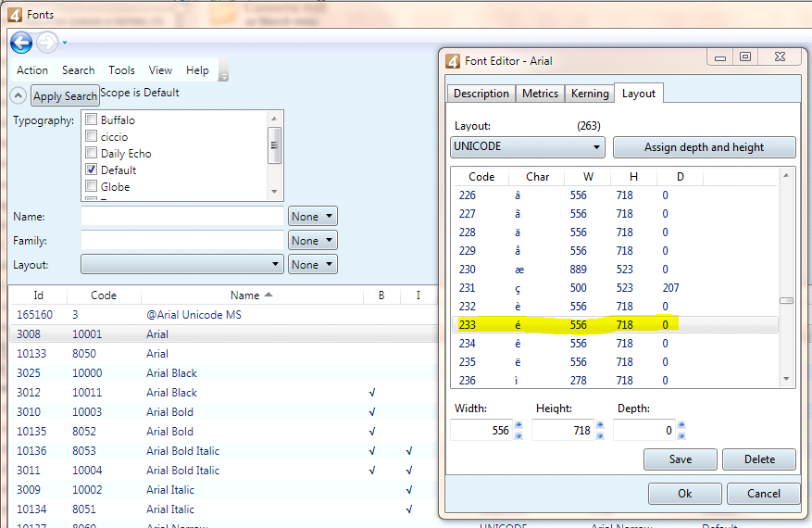The width and height of the screenshot is (812, 528).
Task: Click glyph table scroll up arrow
Action: click(786, 176)
